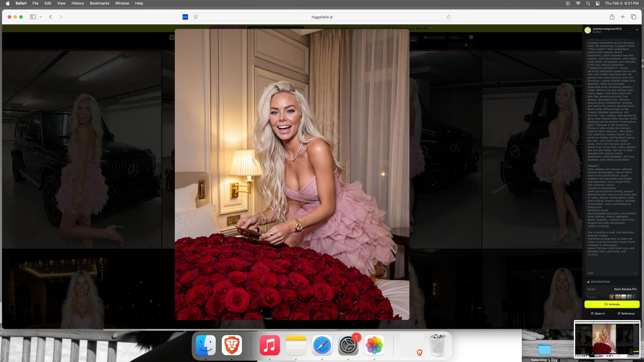The image size is (644, 362).
Task: Click the higgsfield.ai address field
Action: click(x=322, y=17)
